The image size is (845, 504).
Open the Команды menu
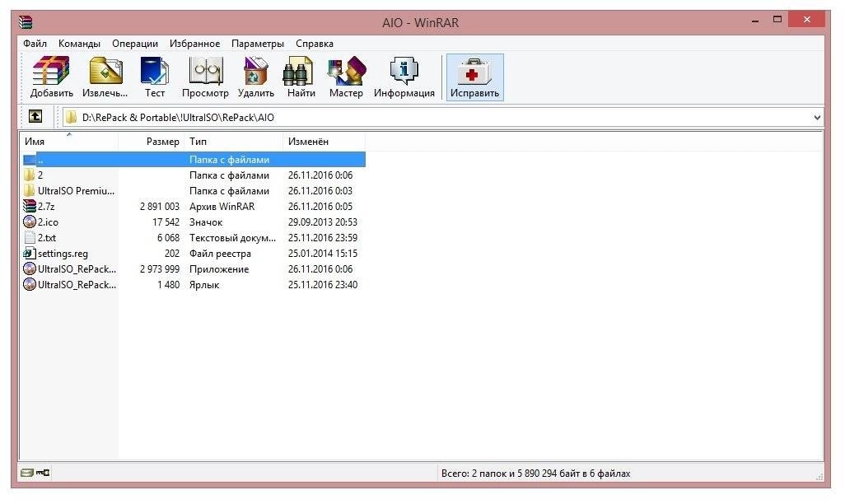pos(79,44)
